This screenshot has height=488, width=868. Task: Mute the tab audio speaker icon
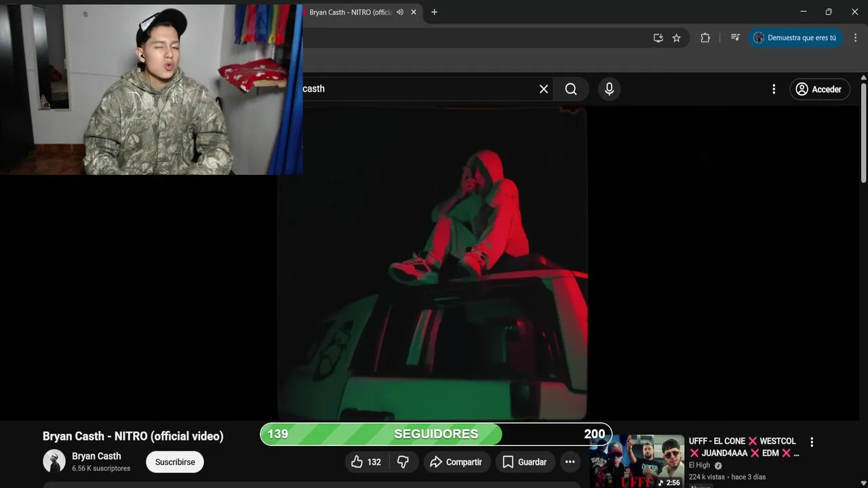[x=400, y=12]
